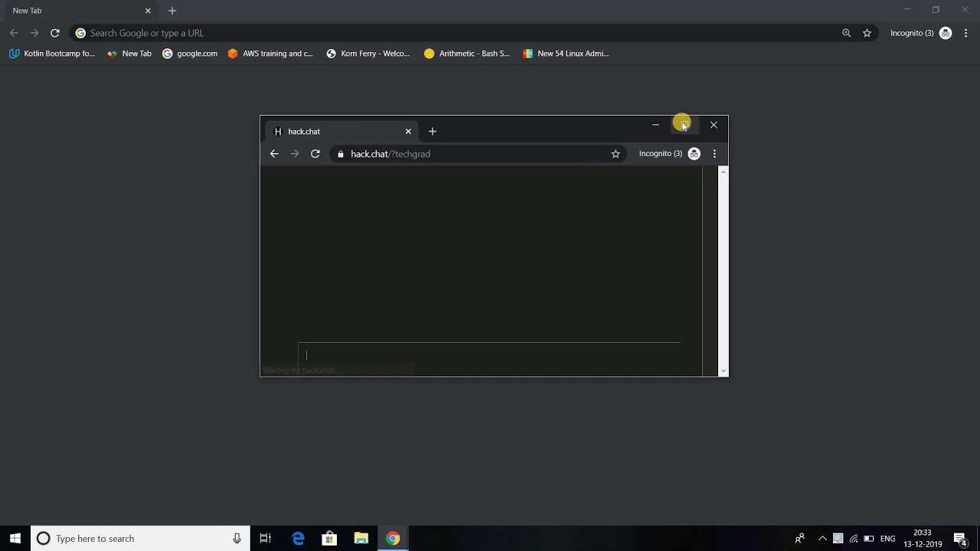Launch Microsoft Edge from taskbar
The height and width of the screenshot is (551, 980).
[298, 539]
